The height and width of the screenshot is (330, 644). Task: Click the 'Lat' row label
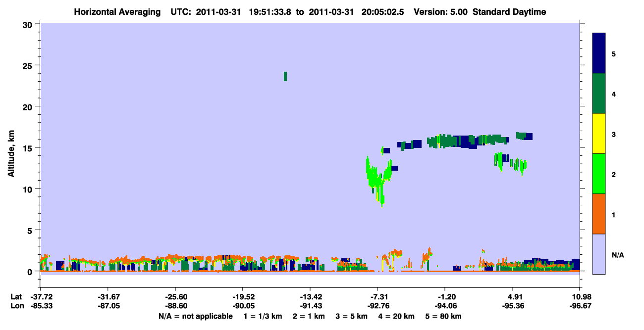coord(16,297)
